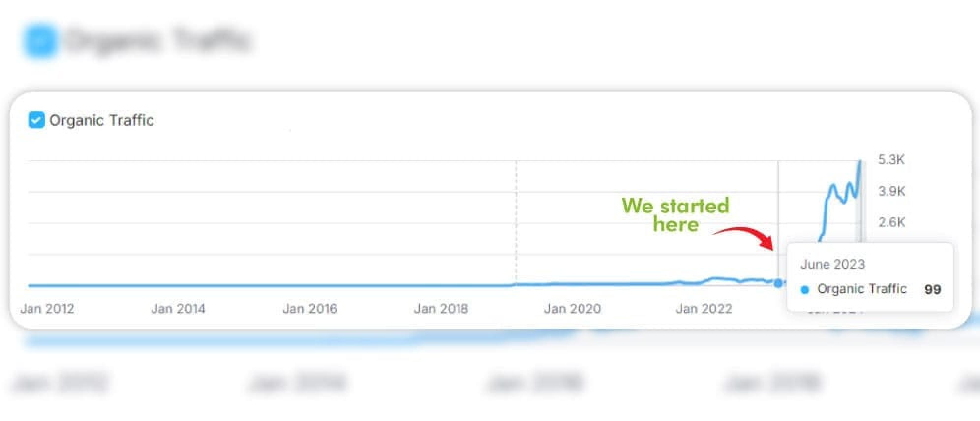
Task: Click the value 99 in the tooltip
Action: tap(933, 290)
